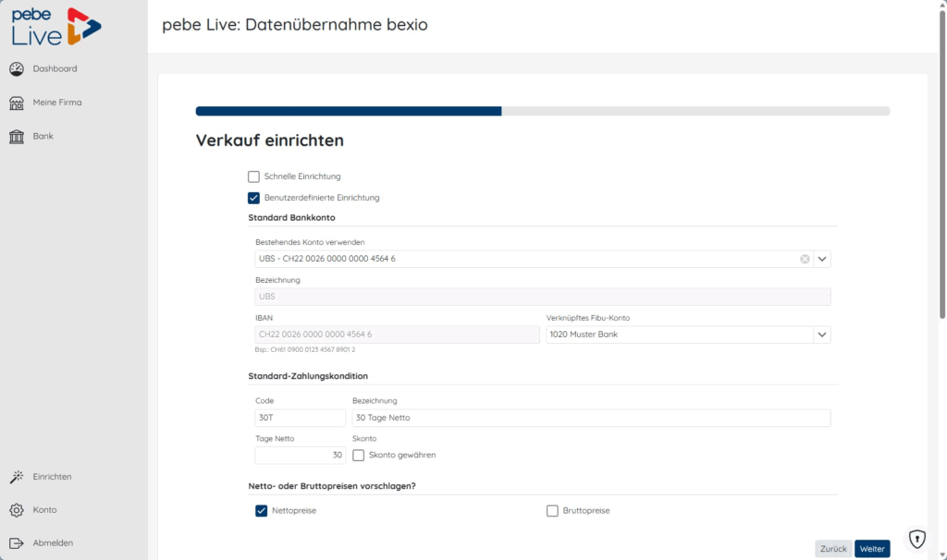Open Dashboard via its gauge icon
947x560 pixels.
[17, 68]
